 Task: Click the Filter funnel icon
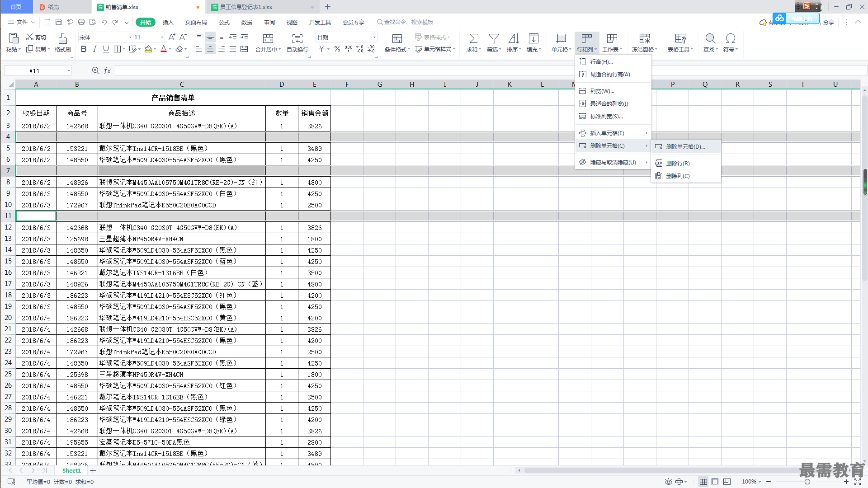[x=494, y=38]
